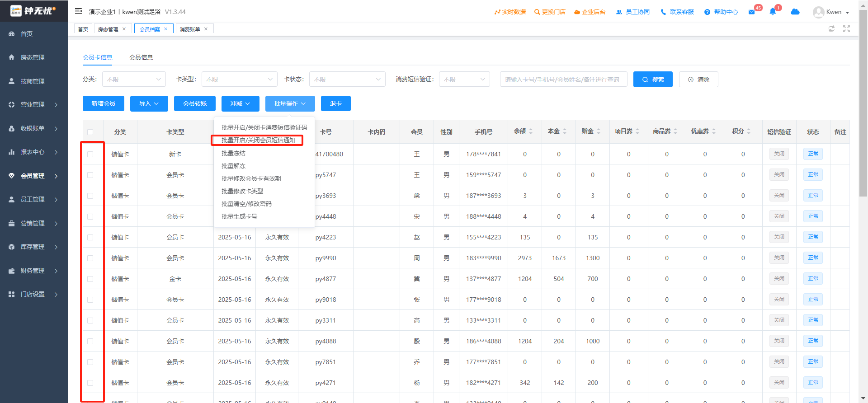The height and width of the screenshot is (403, 868).
Task: Close the 会员档案 tab with its X
Action: (x=166, y=29)
